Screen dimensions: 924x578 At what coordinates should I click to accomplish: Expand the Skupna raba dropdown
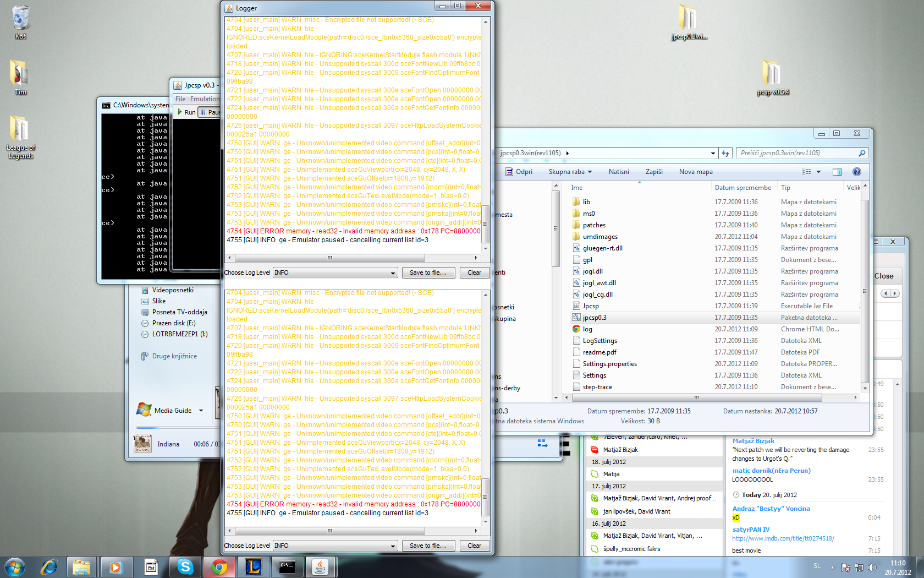pyautogui.click(x=570, y=172)
